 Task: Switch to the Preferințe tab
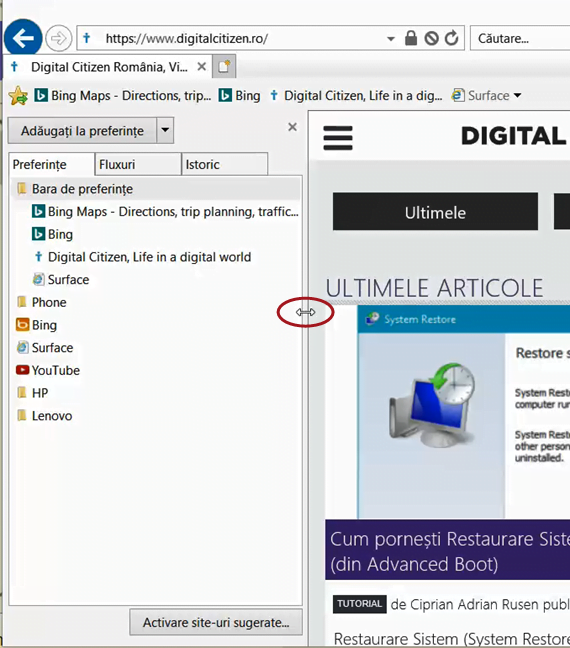tap(52, 164)
